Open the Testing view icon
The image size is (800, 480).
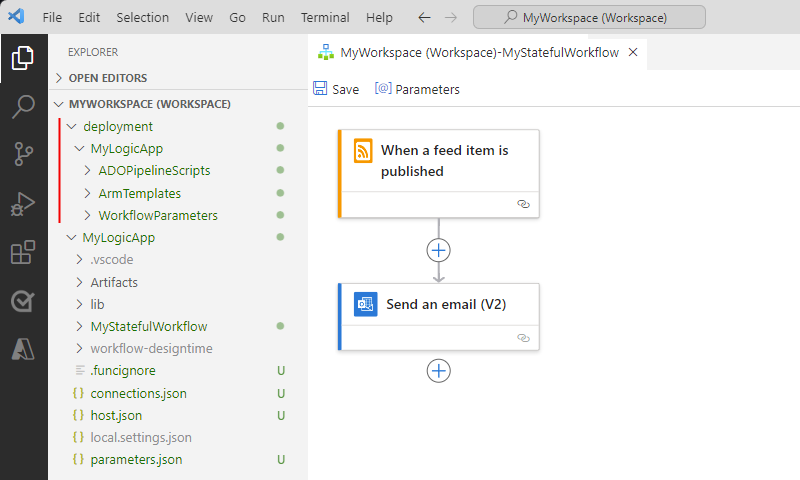click(x=23, y=301)
